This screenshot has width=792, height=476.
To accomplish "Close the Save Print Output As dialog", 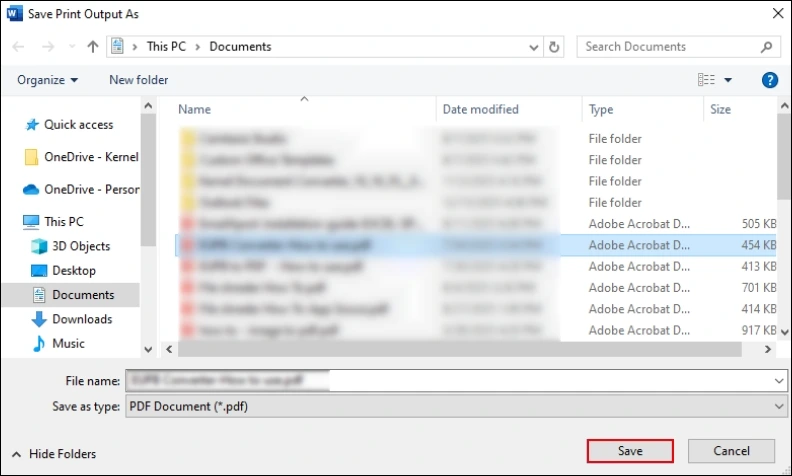I will (x=778, y=14).
